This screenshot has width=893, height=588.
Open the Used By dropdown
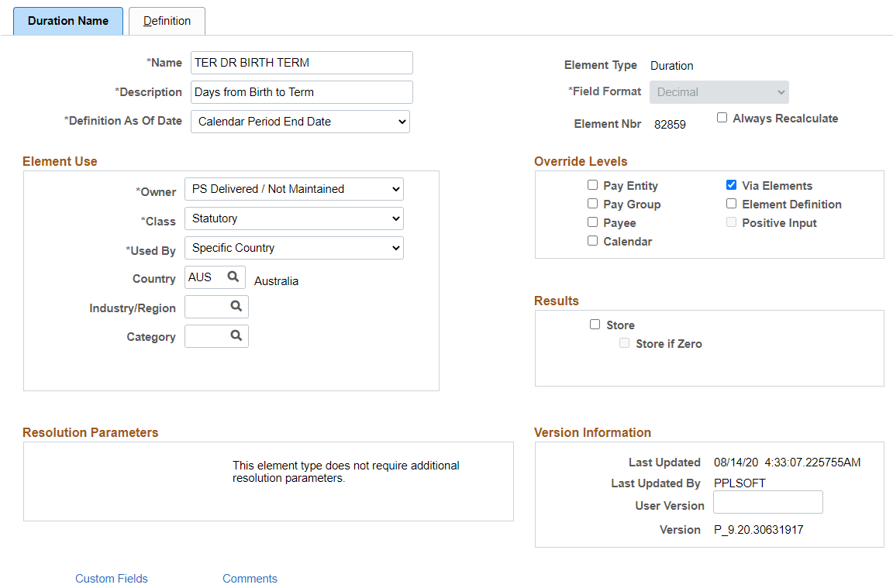coord(294,248)
